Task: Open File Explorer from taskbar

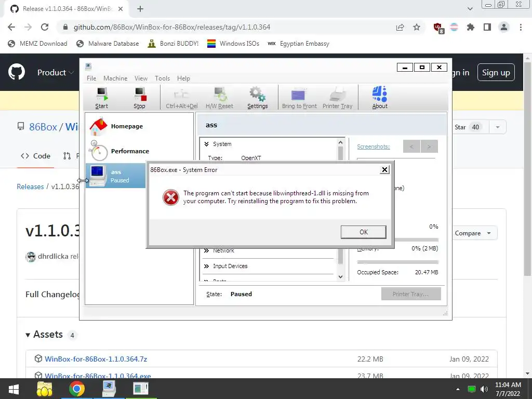Action: [45, 389]
